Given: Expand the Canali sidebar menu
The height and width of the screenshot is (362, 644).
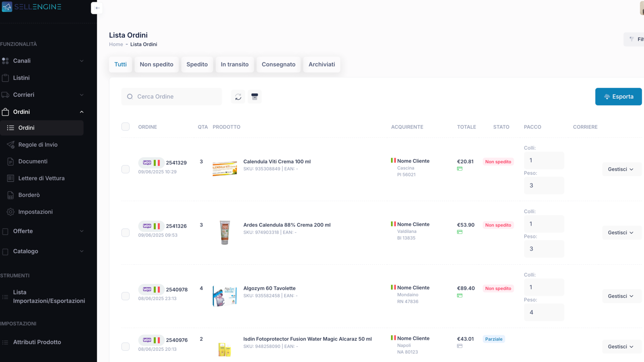Looking at the screenshot, I should point(42,61).
